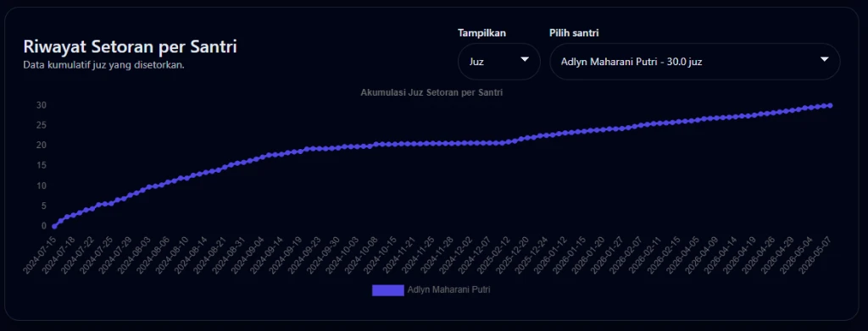Image resolution: width=868 pixels, height=331 pixels.
Task: Click y-axis value 30
Action: [42, 105]
